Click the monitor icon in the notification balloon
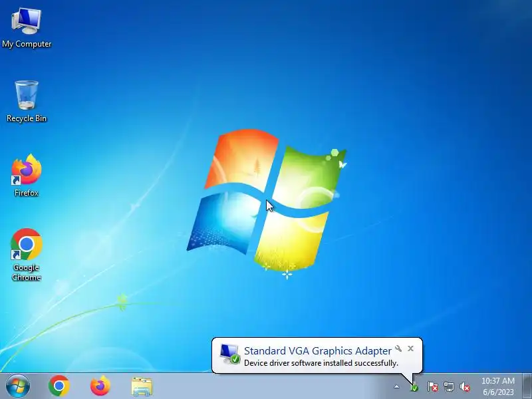Image resolution: width=532 pixels, height=399 pixels. point(229,354)
